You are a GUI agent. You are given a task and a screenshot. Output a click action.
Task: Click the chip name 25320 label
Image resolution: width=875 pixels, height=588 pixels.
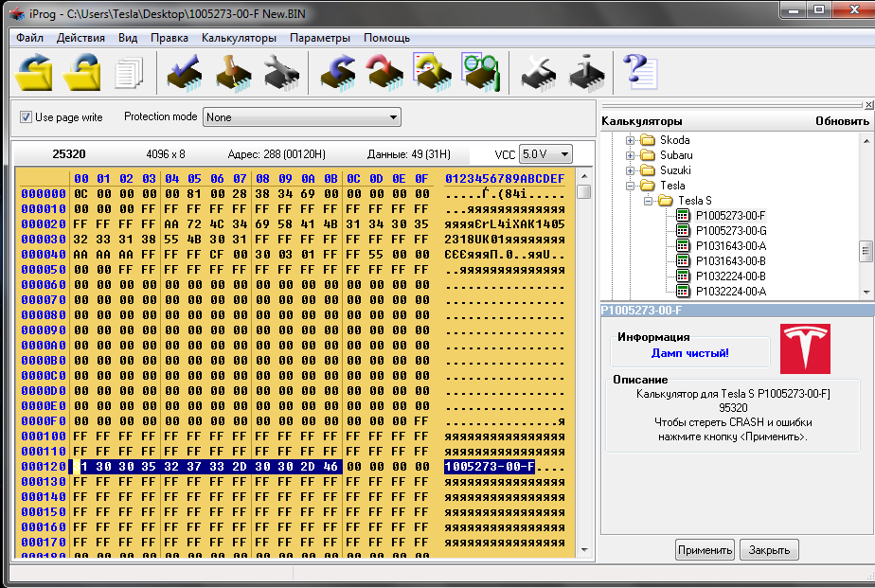click(68, 154)
